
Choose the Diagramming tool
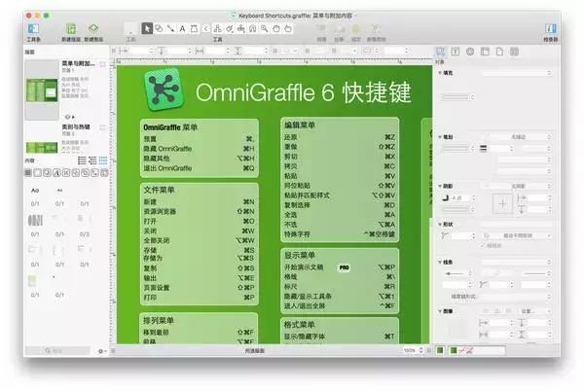click(x=218, y=28)
